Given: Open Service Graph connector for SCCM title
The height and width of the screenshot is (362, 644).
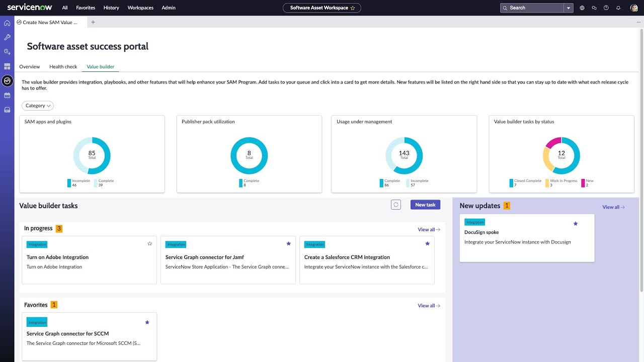Looking at the screenshot, I should tap(67, 334).
